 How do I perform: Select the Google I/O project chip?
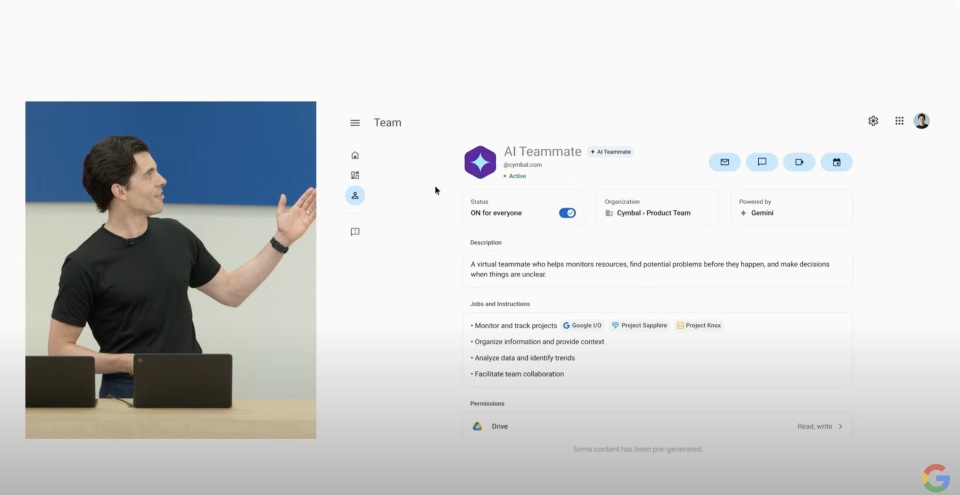pyautogui.click(x=582, y=325)
